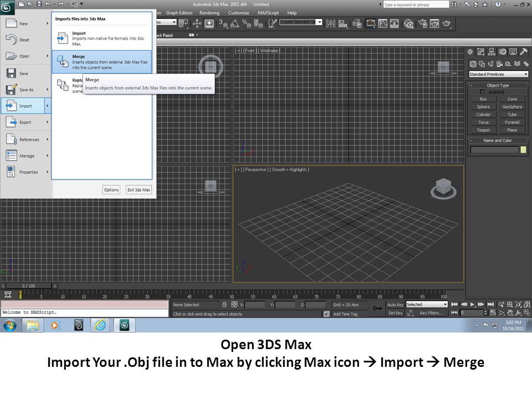Select the Shapes category icon
The image size is (532, 399).
tap(482, 64)
